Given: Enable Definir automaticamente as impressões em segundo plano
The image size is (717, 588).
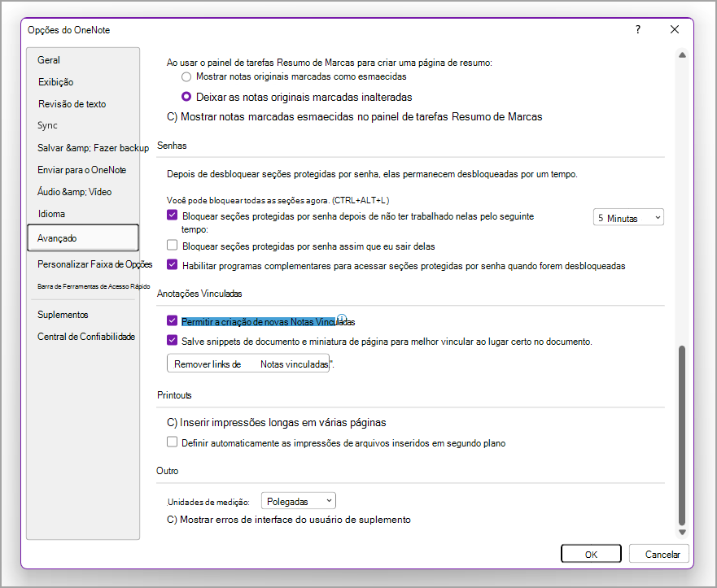Looking at the screenshot, I should click(172, 442).
